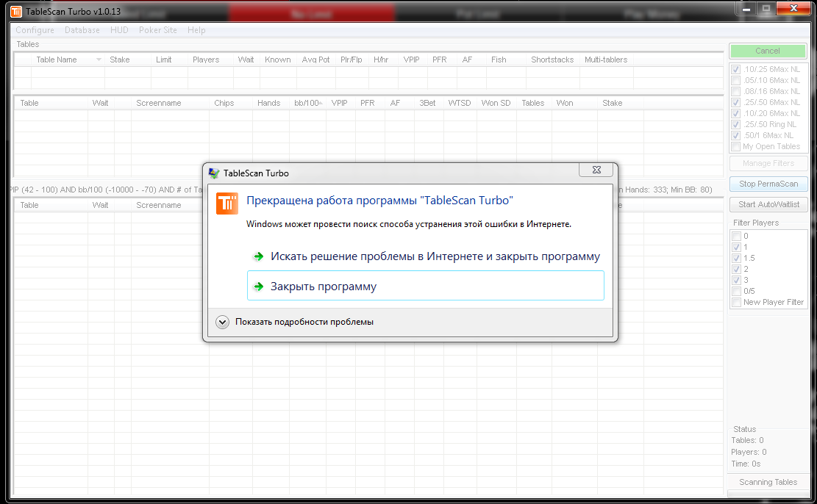Click green arrow beside Закрыть программу

(258, 287)
